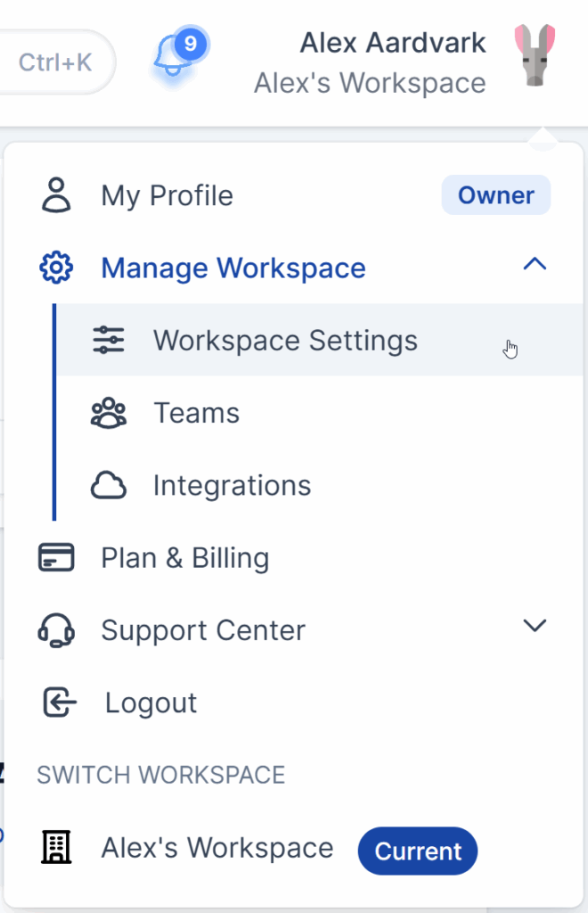Click the Integrations cloud icon
This screenshot has width=588, height=913.
pyautogui.click(x=108, y=485)
